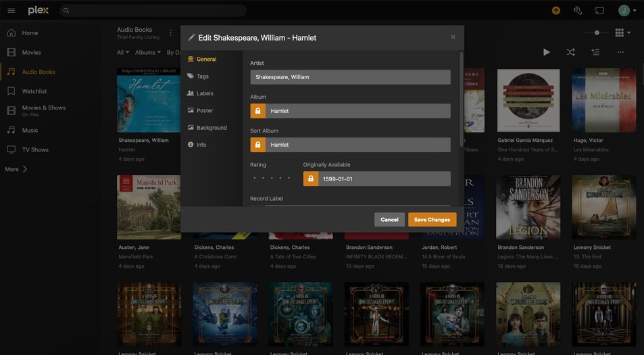
Task: Click the Watchlist bookmark icon
Action: (11, 91)
